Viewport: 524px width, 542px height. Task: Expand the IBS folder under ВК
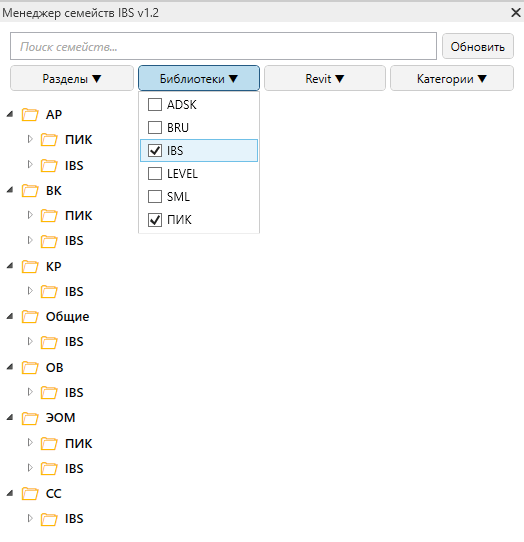coord(30,240)
